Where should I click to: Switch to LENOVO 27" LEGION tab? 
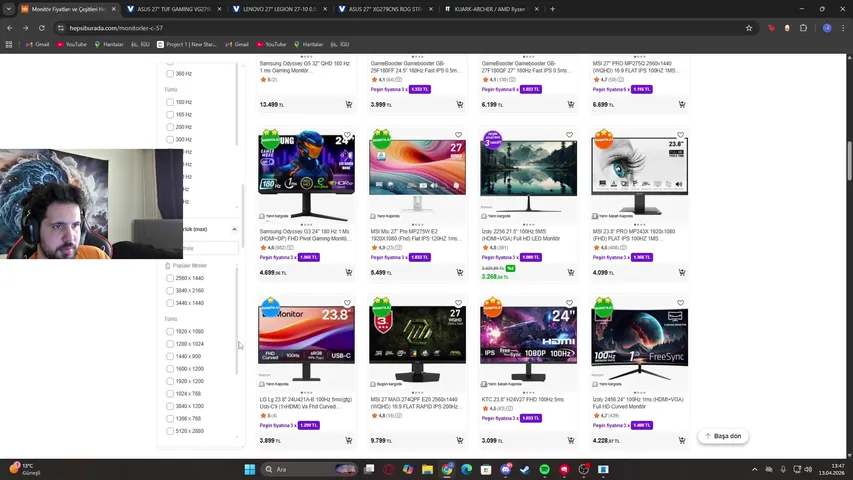coord(280,9)
